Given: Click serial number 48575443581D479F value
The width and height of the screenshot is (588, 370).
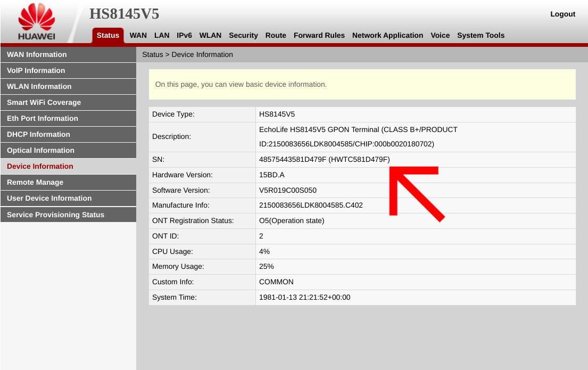Looking at the screenshot, I should [325, 160].
